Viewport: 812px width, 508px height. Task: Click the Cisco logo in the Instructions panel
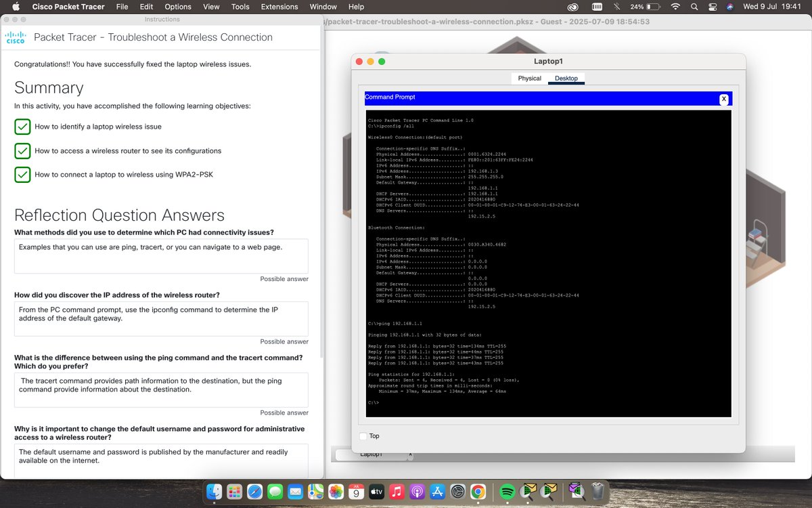(x=15, y=37)
